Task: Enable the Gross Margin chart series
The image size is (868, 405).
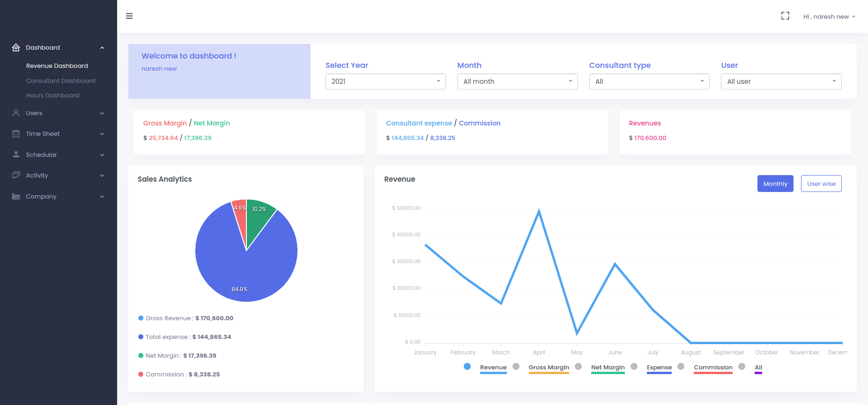Action: (x=516, y=367)
